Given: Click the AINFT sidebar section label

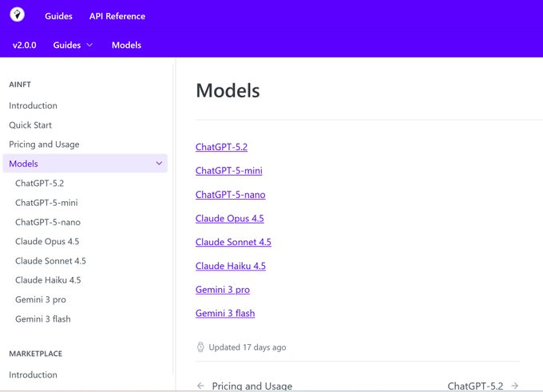Looking at the screenshot, I should point(20,85).
